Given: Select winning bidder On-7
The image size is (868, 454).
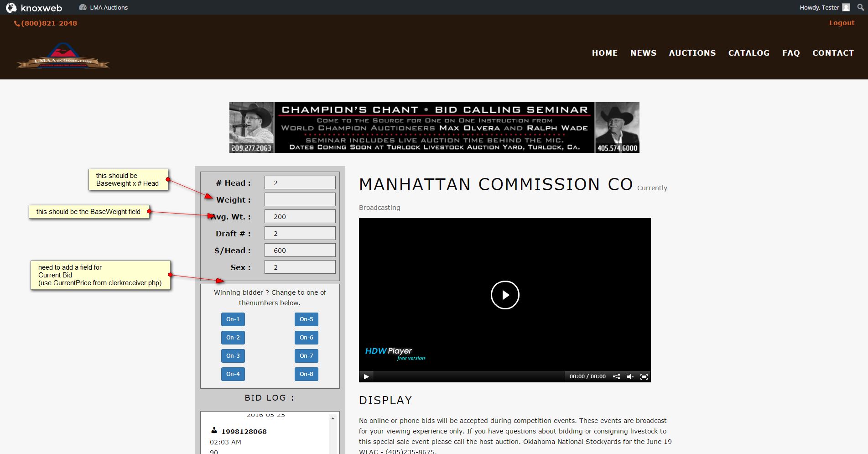Looking at the screenshot, I should tap(307, 356).
